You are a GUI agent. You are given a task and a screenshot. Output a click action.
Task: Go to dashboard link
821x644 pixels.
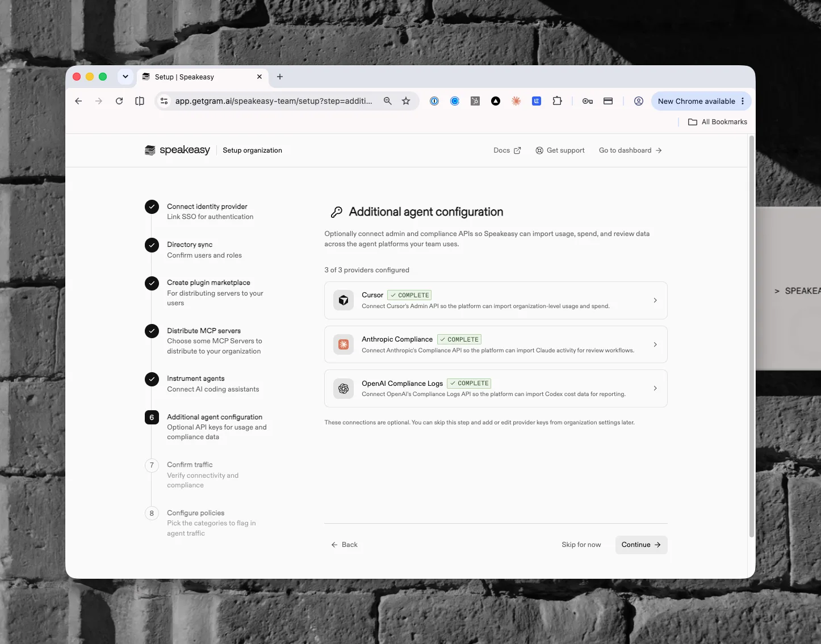point(630,150)
